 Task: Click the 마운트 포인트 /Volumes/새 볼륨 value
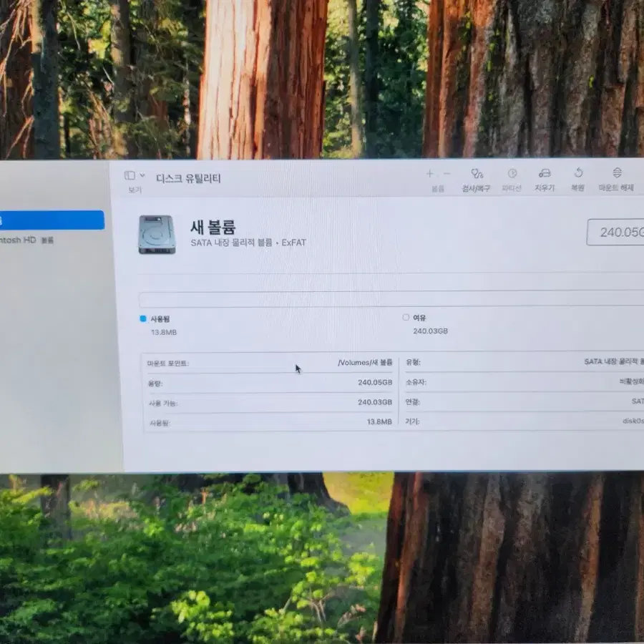click(365, 363)
